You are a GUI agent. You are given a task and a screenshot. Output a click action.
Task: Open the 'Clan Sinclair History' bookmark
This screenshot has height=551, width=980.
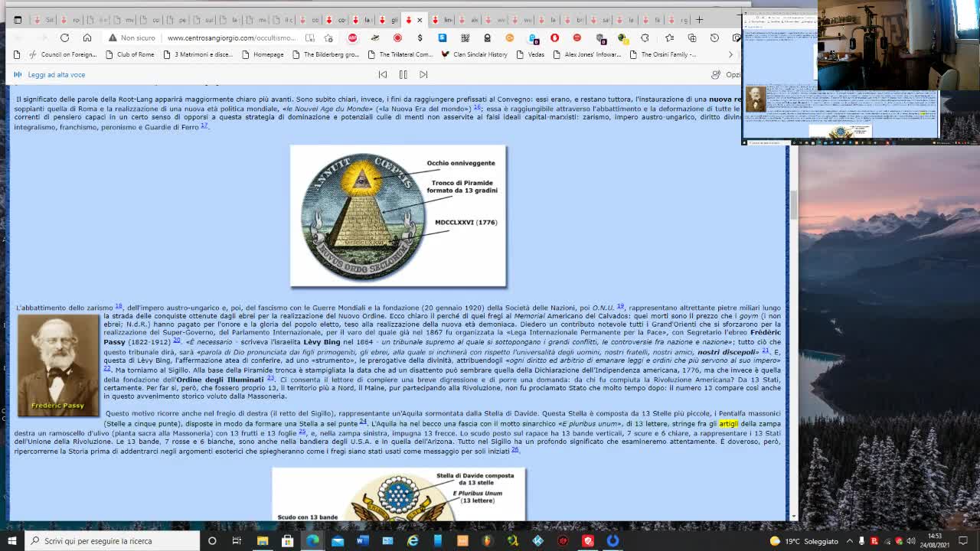[474, 54]
